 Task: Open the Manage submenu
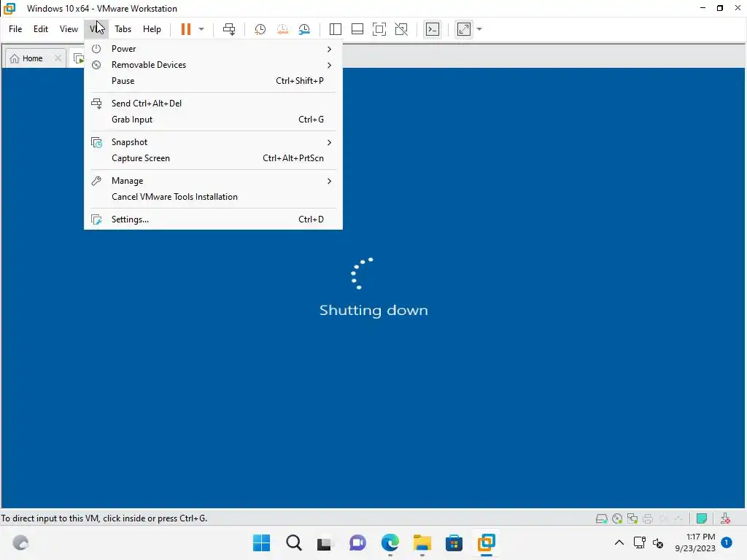(x=213, y=181)
